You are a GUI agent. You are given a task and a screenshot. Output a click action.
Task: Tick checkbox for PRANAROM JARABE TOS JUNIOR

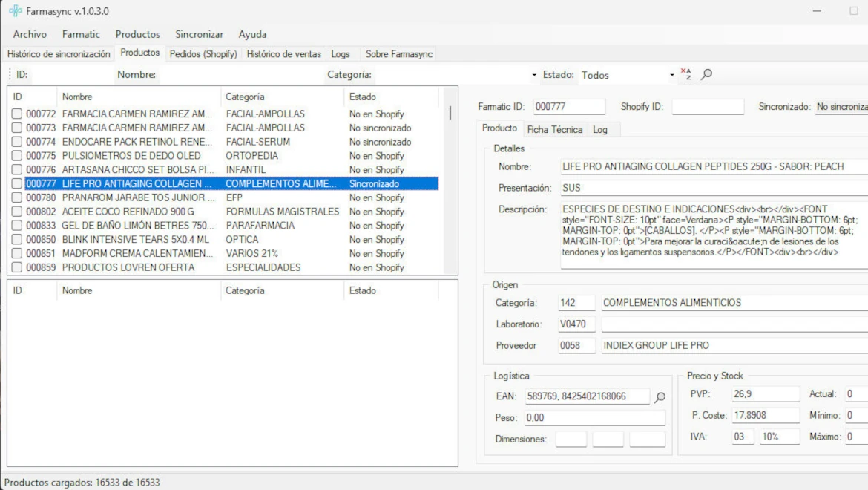click(x=16, y=197)
